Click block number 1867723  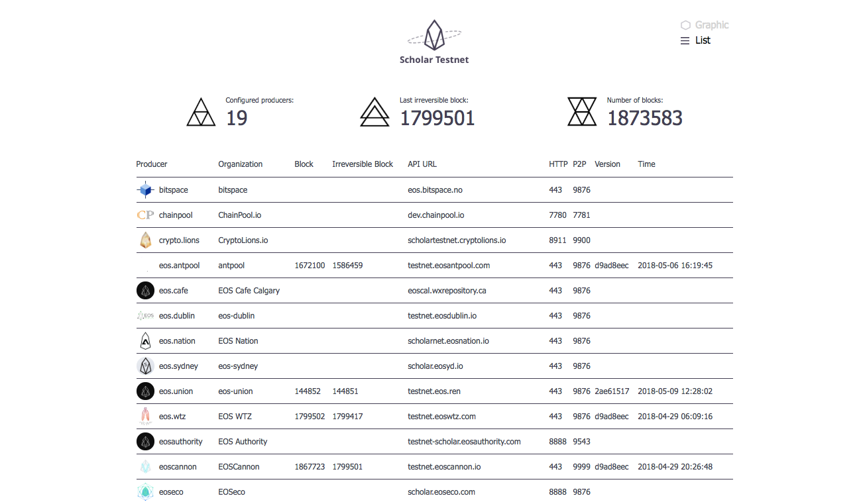coord(310,467)
